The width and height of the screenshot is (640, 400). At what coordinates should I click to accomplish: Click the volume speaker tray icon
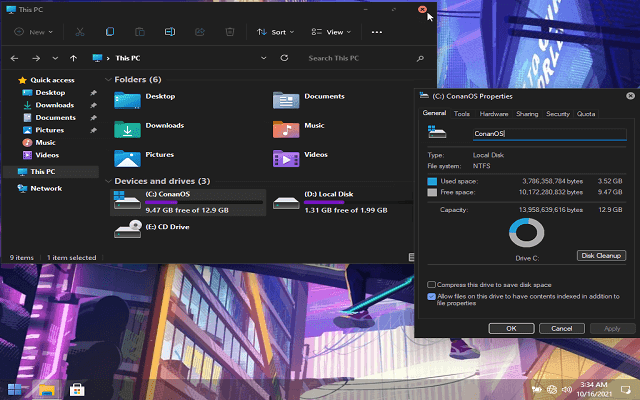pos(567,389)
